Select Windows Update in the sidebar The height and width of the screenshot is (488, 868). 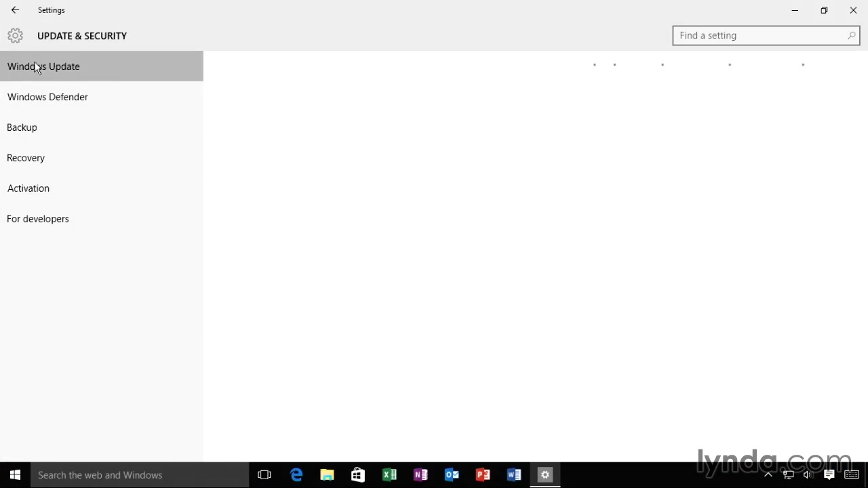click(x=102, y=66)
